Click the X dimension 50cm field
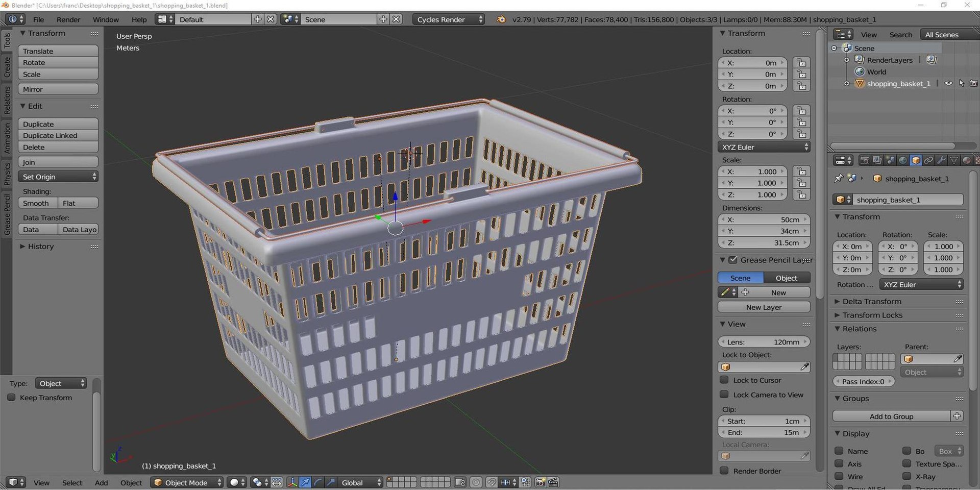The image size is (980, 490). click(764, 219)
